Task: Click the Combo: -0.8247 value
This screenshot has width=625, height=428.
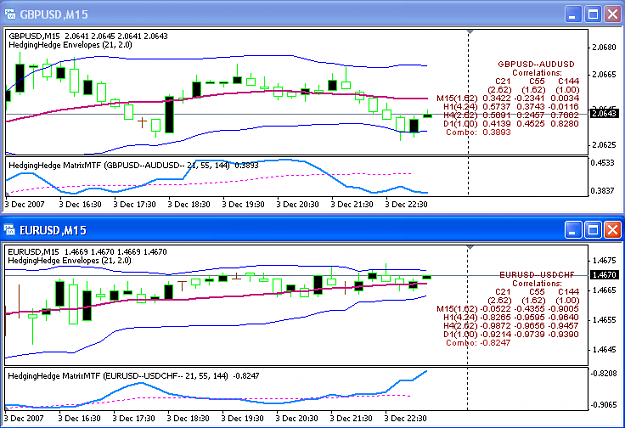Action: coord(478,343)
